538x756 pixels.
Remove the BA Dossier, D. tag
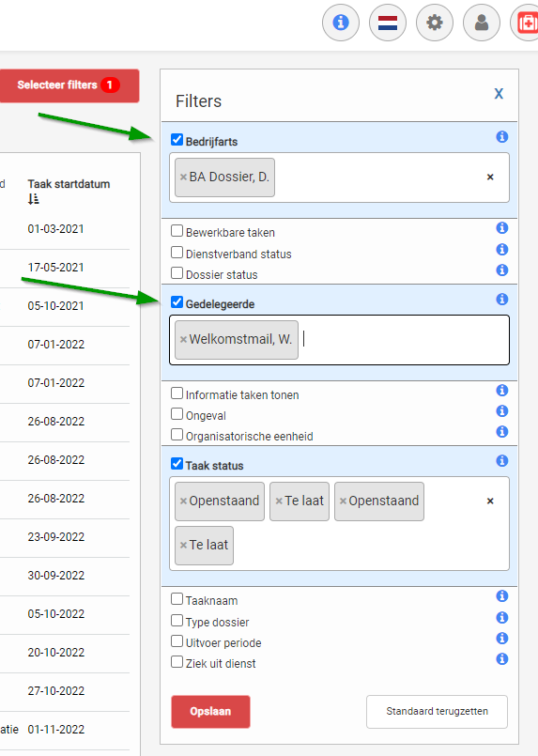(x=183, y=177)
